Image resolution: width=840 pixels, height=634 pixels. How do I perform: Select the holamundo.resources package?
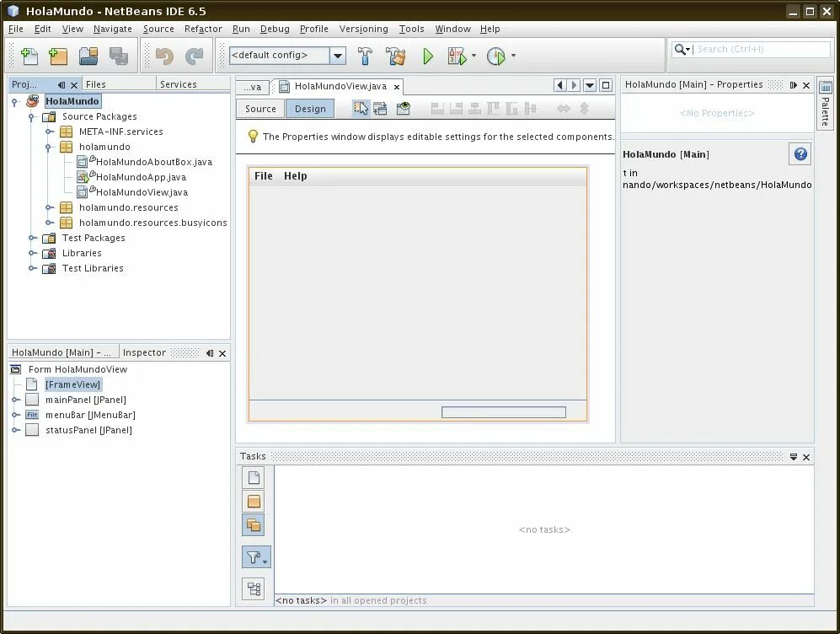point(129,208)
